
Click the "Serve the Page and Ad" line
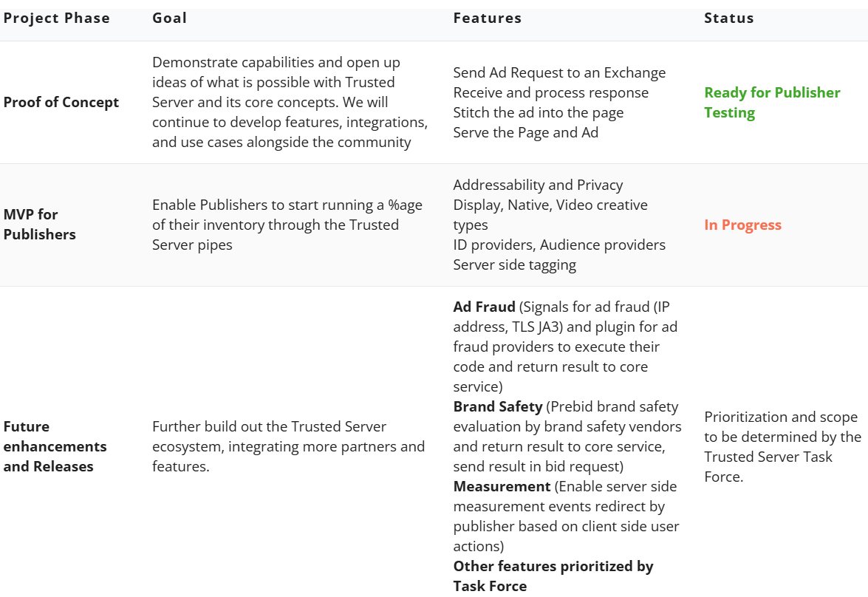(525, 133)
